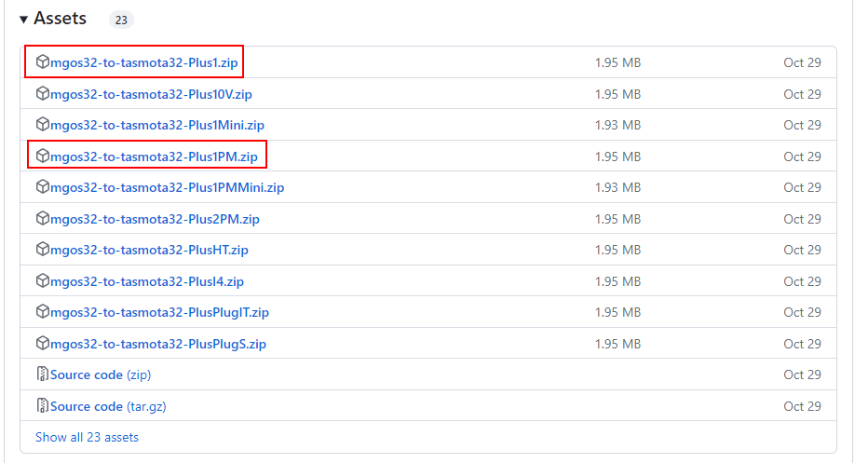The height and width of the screenshot is (463, 868).
Task: Click package icon beside Plus1PMMini.zip
Action: [42, 187]
